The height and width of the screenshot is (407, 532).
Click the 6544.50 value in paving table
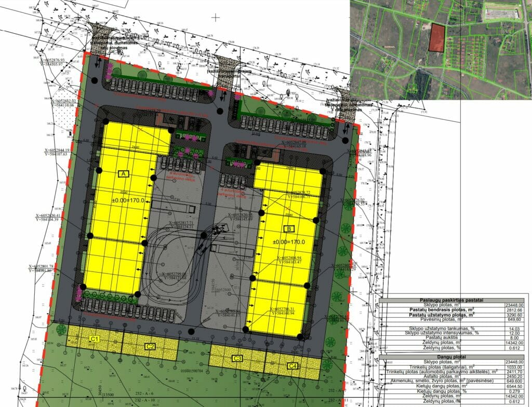514,386
